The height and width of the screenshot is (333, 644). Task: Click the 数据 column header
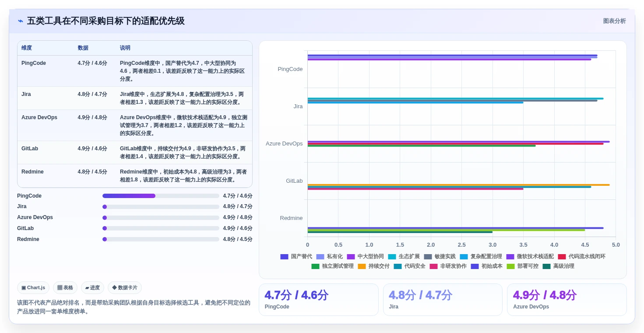pos(83,48)
